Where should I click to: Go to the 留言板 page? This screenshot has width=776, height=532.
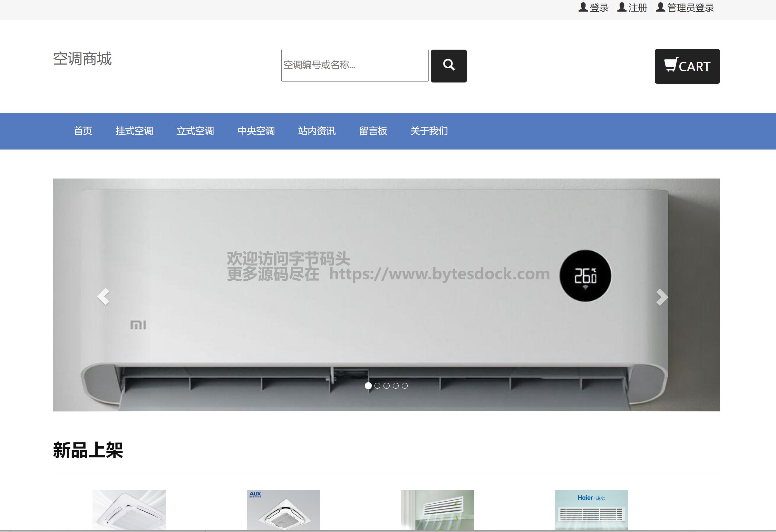[373, 131]
